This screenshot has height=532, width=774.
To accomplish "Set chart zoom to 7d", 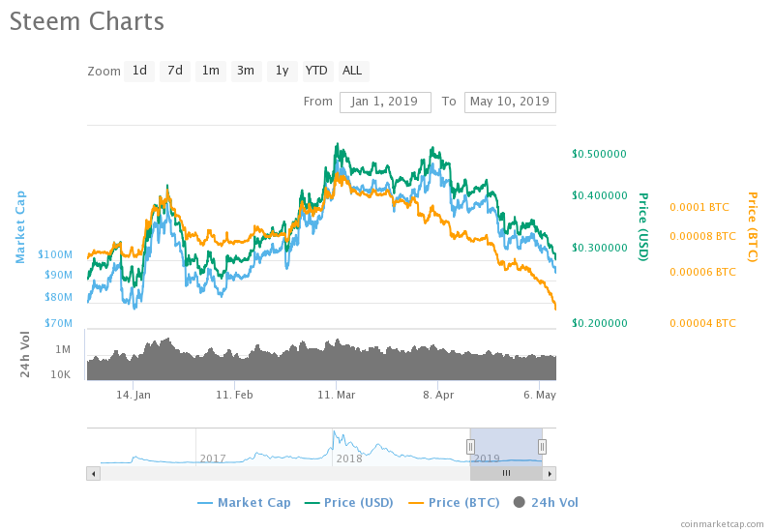I will pyautogui.click(x=175, y=71).
